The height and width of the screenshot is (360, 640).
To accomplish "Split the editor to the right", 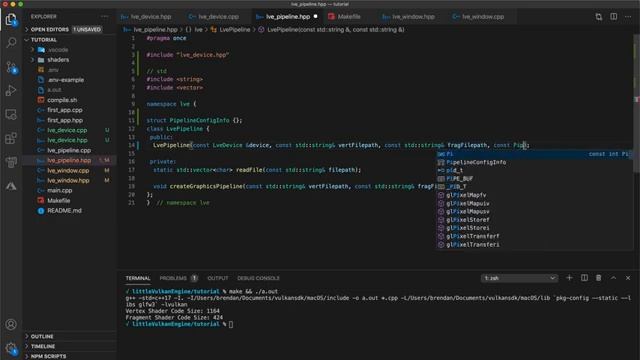I will (613, 17).
